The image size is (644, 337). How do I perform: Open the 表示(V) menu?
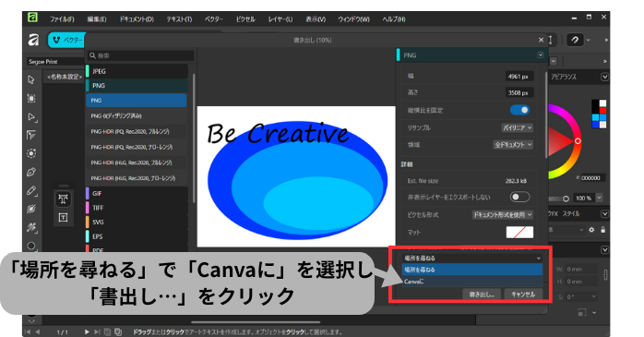[x=316, y=19]
